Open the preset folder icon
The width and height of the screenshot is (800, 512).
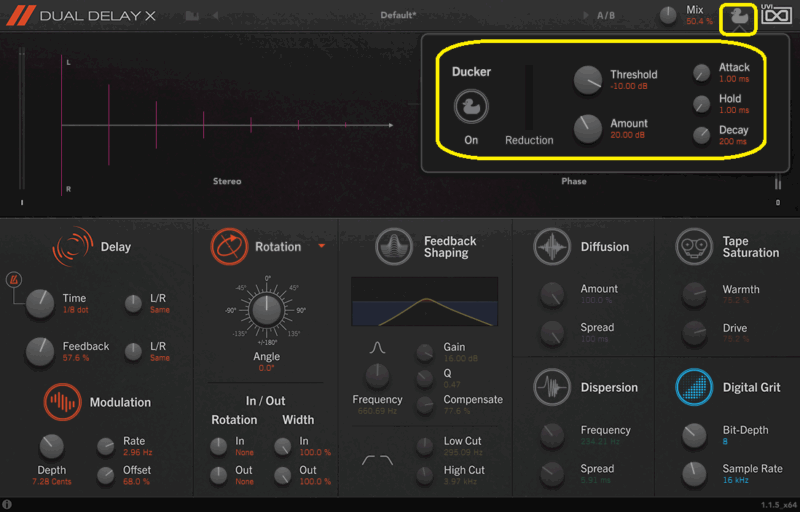192,16
